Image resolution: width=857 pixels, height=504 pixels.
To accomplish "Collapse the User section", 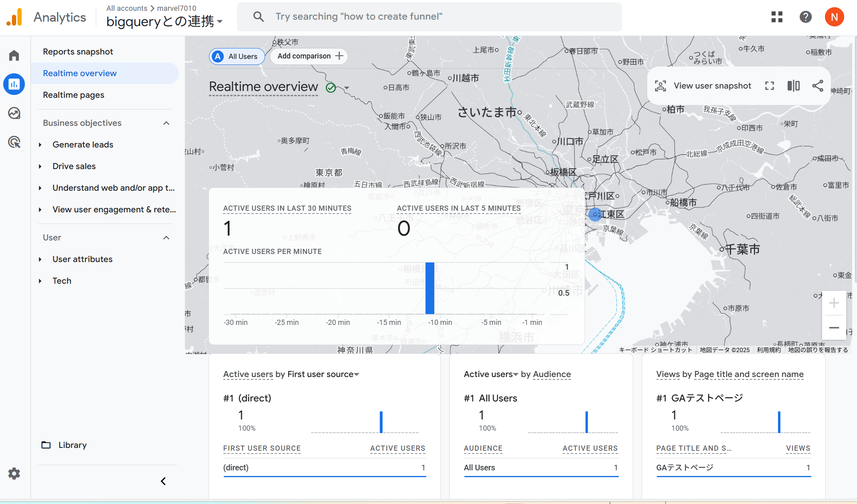I will [x=166, y=238].
